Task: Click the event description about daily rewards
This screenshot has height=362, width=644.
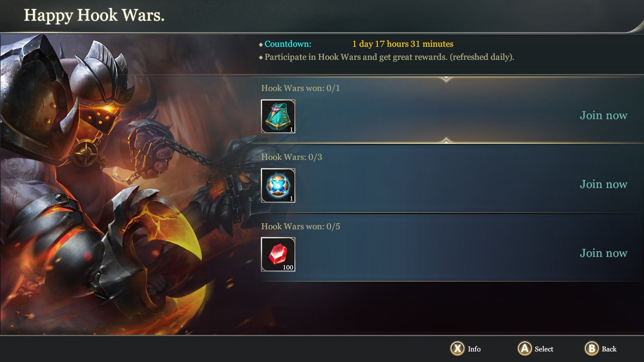Action: tap(389, 57)
